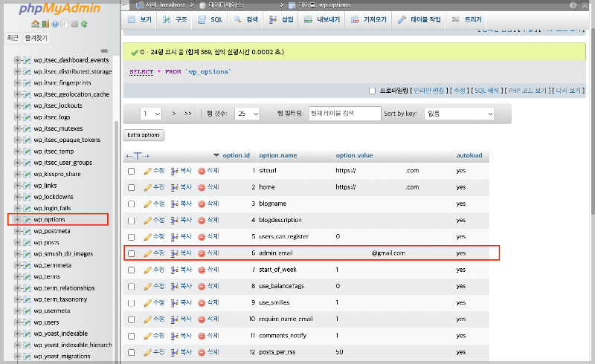Check the blogdescription row checkbox
Screen dimensions: 595x364
[132, 221]
